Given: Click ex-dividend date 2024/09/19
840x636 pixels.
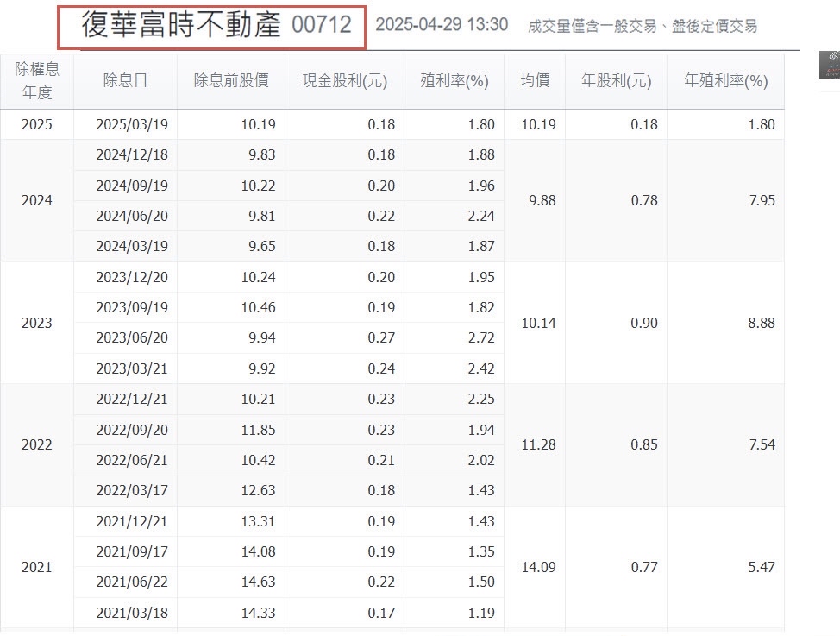Looking at the screenshot, I should click(x=132, y=186).
